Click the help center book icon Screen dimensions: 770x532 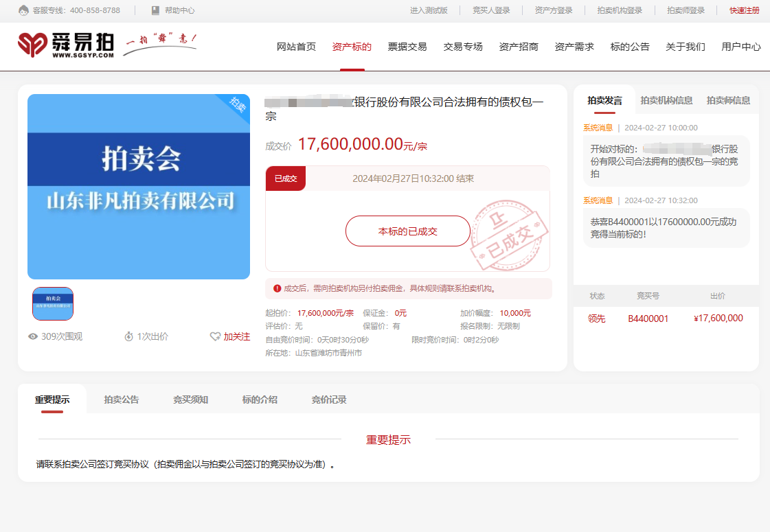point(156,10)
